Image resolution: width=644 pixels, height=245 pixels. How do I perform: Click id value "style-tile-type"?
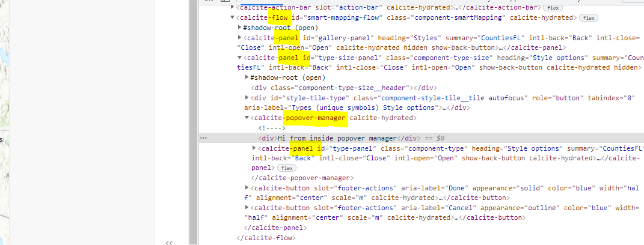click(x=317, y=98)
